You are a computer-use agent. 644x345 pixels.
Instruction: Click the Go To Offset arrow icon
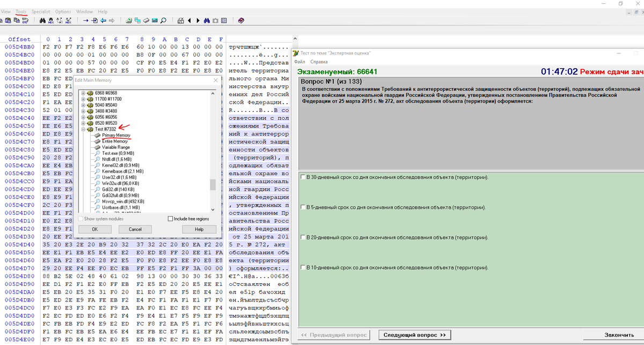click(x=86, y=20)
